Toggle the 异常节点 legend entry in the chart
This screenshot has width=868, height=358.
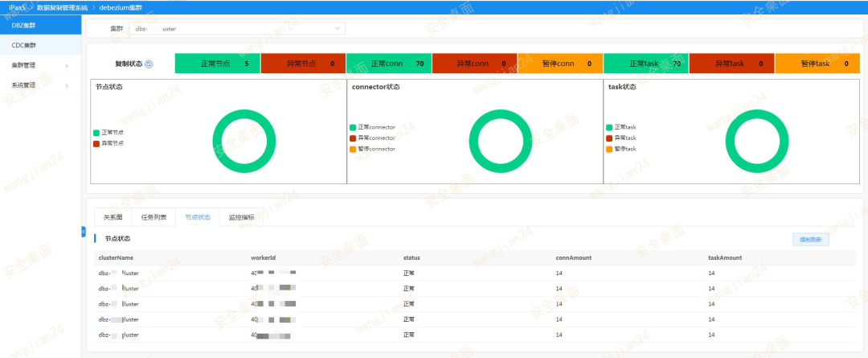click(x=108, y=143)
